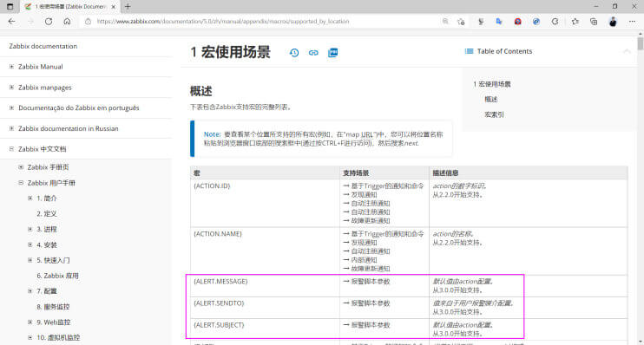Open Google Translate extension icon
Viewport: 644px width, 345px height.
(x=499, y=22)
